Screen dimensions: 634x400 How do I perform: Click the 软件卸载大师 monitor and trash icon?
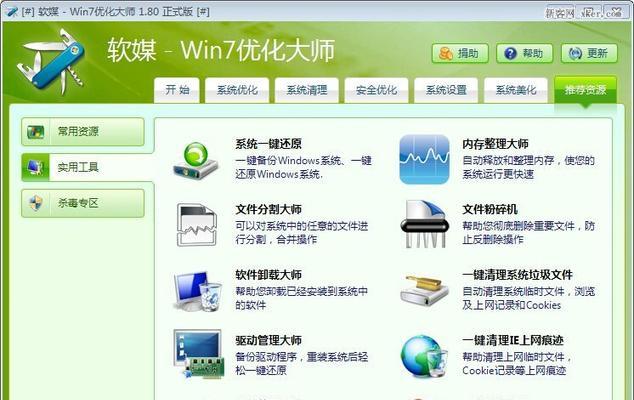click(198, 291)
